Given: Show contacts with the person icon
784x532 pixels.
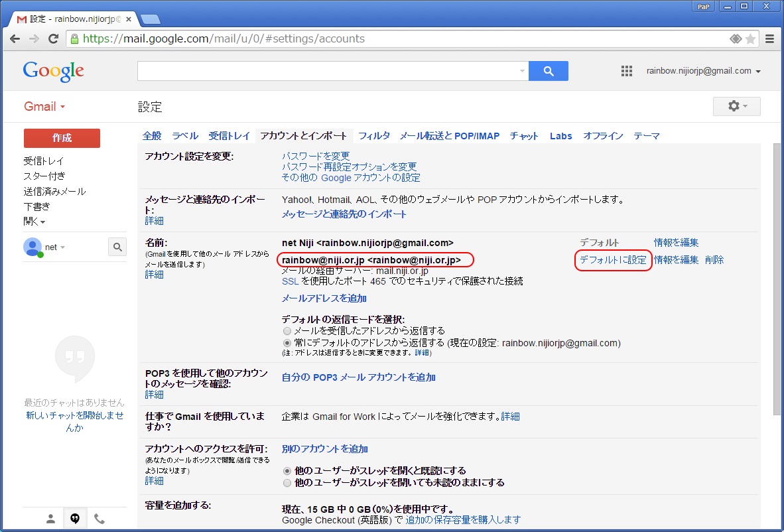Looking at the screenshot, I should point(50,519).
